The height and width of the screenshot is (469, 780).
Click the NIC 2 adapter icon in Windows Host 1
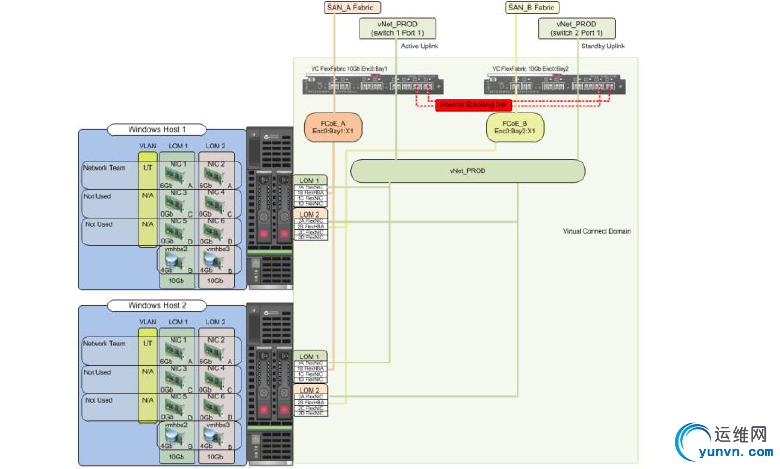point(214,176)
